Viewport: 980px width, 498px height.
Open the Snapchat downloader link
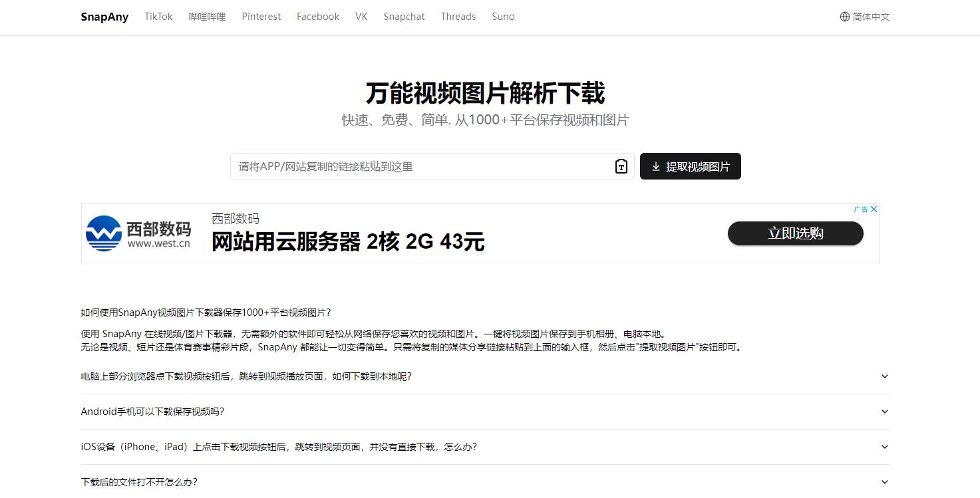(404, 17)
